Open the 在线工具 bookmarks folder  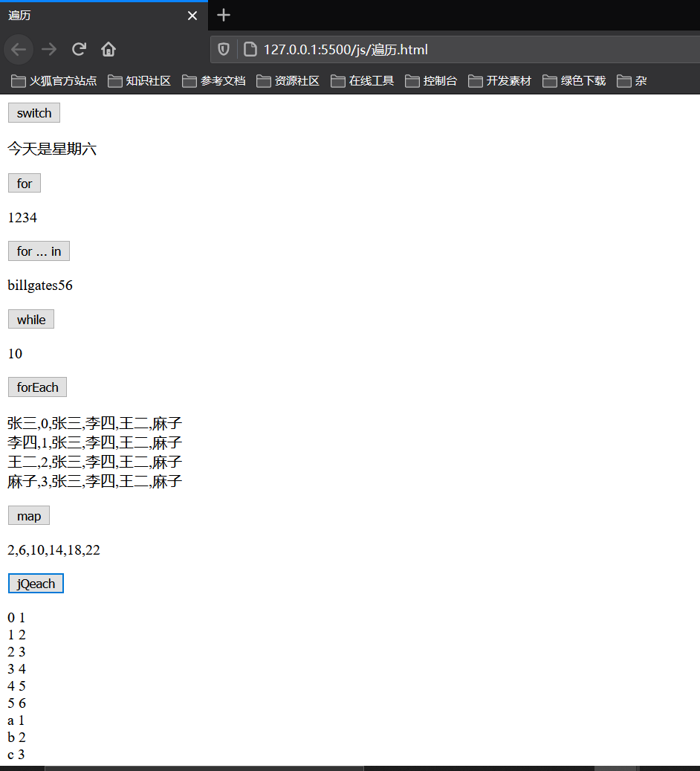pos(361,80)
